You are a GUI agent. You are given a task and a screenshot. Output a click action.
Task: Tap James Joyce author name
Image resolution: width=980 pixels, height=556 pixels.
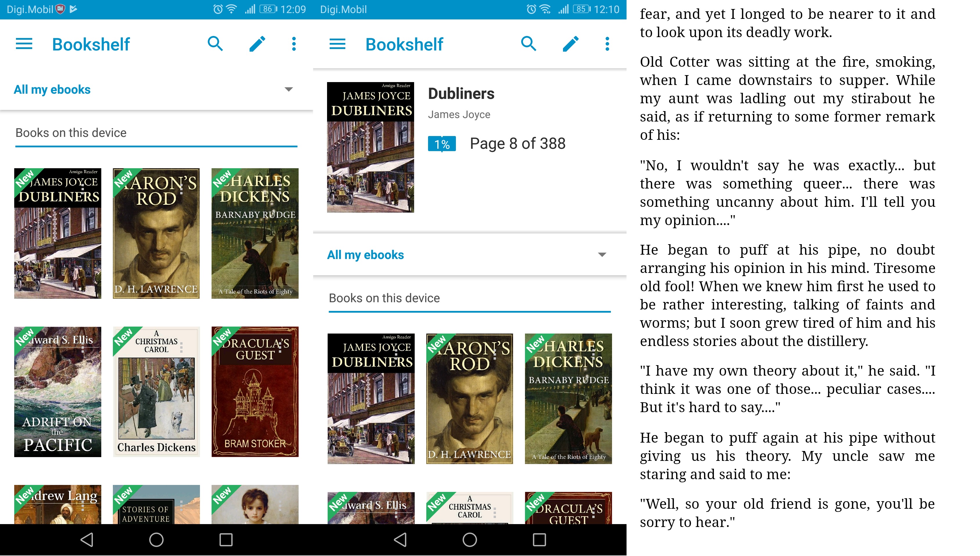pos(459,115)
